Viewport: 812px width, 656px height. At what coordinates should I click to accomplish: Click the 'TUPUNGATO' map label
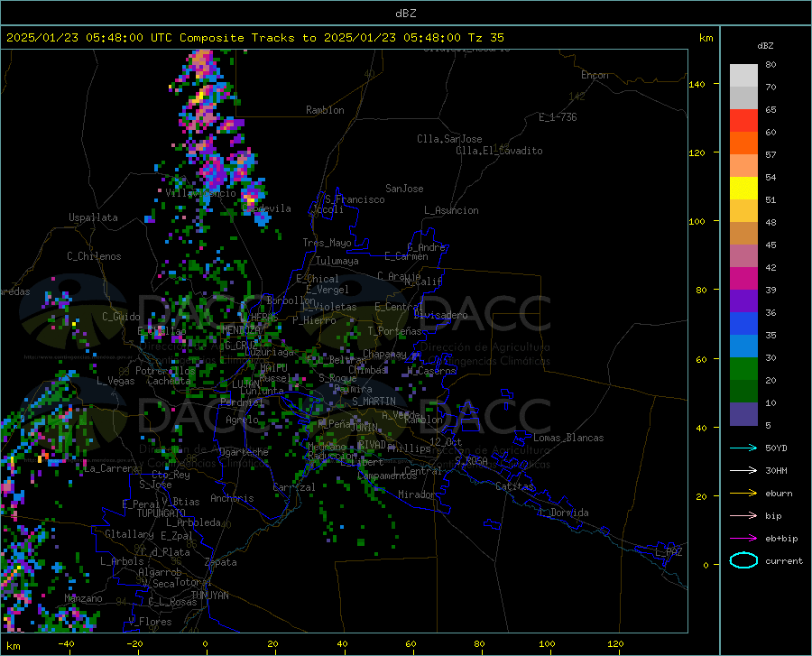pos(161,513)
